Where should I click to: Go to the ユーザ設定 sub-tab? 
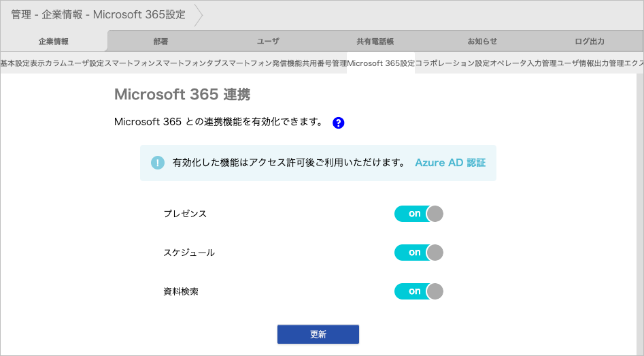(x=86, y=63)
